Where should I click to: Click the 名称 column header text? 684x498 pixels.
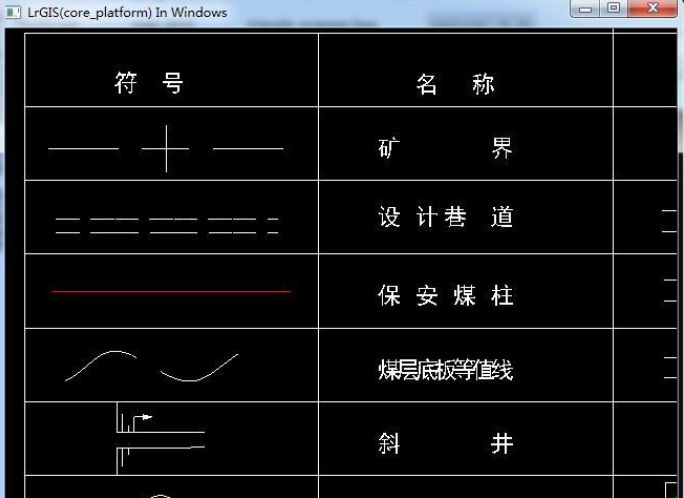455,84
